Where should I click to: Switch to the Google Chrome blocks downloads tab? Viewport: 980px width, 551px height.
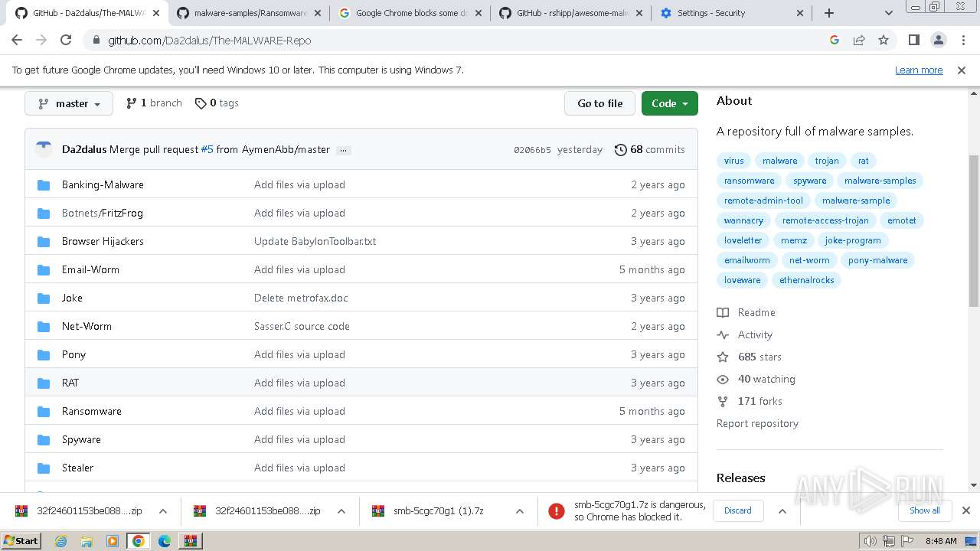click(411, 13)
